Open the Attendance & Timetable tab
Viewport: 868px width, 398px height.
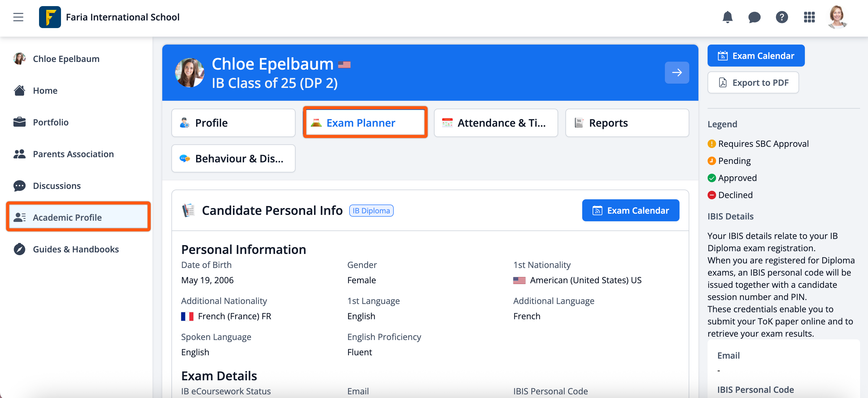[496, 123]
